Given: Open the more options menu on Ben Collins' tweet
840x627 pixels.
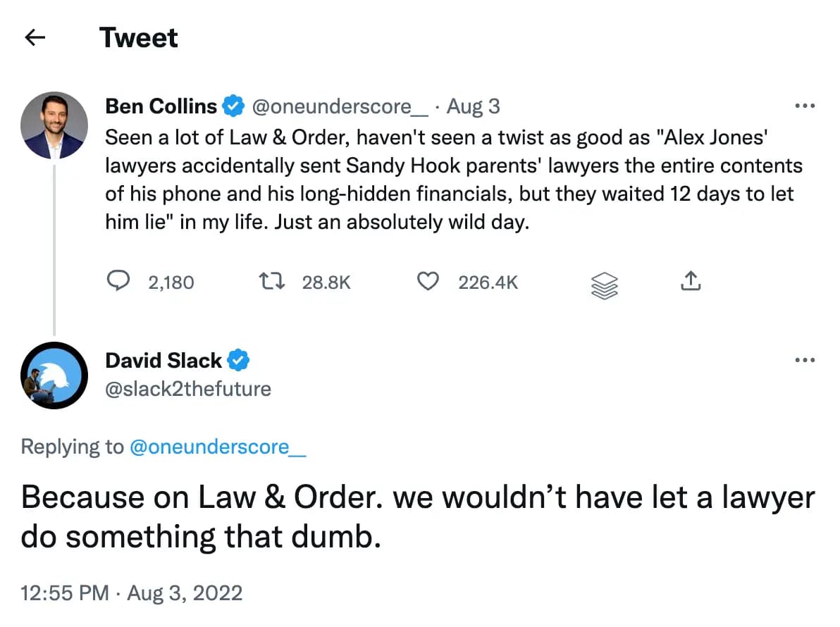Looking at the screenshot, I should click(804, 104).
